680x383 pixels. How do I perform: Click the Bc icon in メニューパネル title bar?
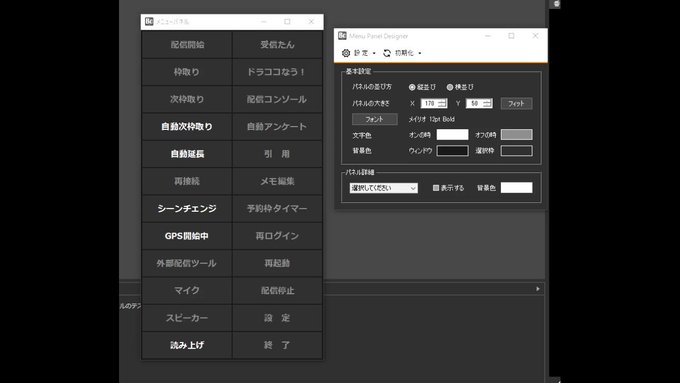click(149, 21)
